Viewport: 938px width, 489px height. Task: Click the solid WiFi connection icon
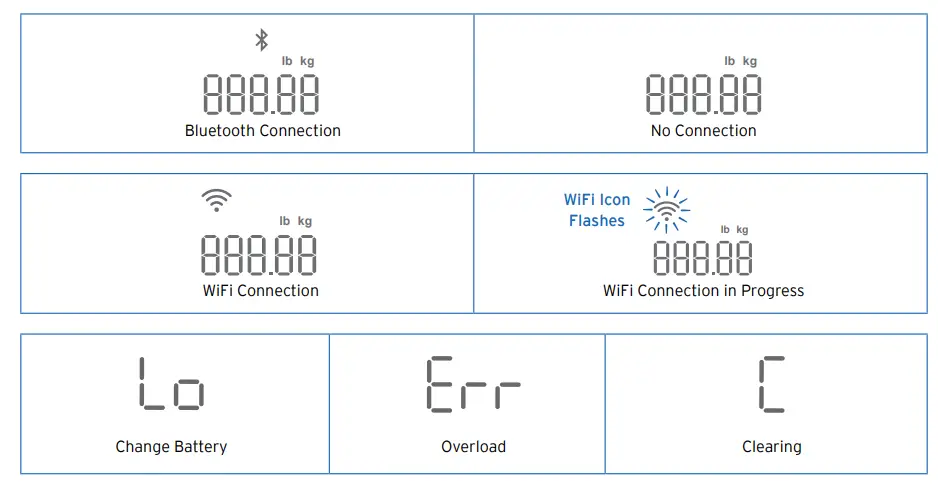216,200
